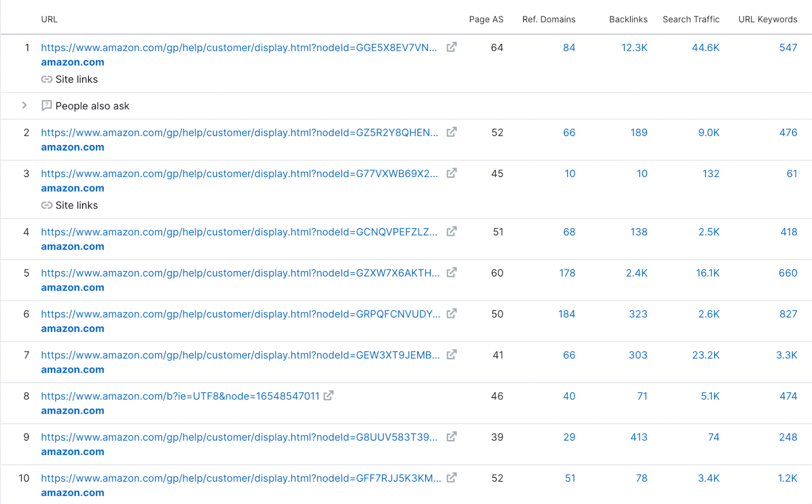The image size is (812, 504).
Task: Click amazon.com domain link under row 4
Action: 73,246
